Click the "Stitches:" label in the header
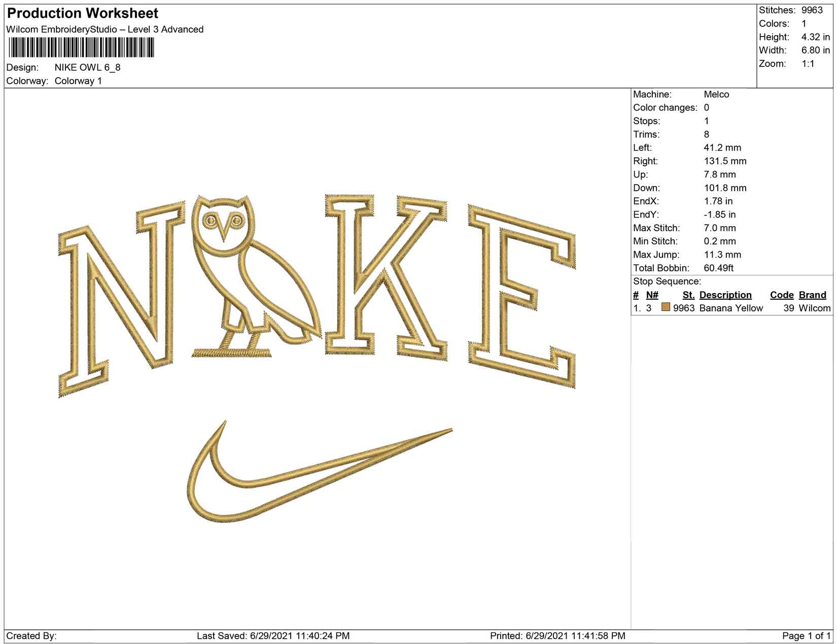The width and height of the screenshot is (837, 644). coord(777,10)
